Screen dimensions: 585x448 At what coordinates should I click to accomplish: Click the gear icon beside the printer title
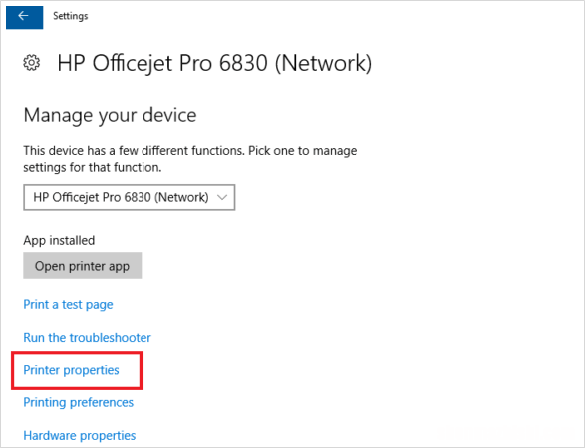(x=32, y=63)
